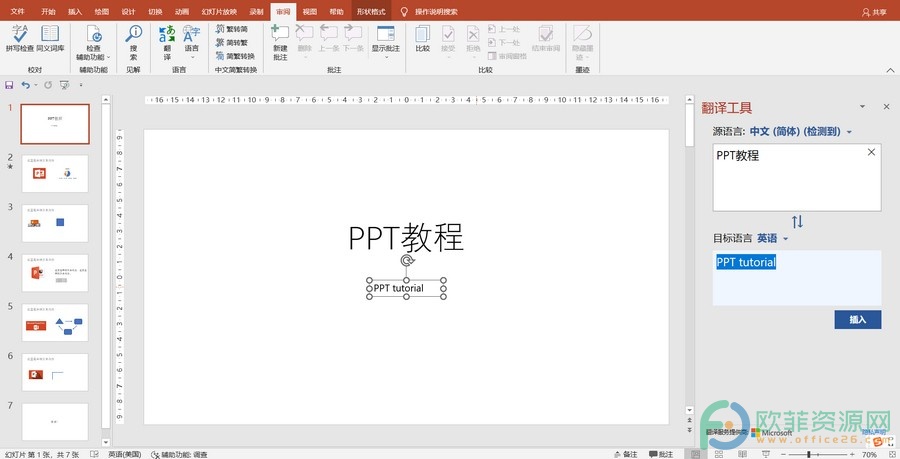
Task: Close the 翻译工具 pane
Action: 886,107
